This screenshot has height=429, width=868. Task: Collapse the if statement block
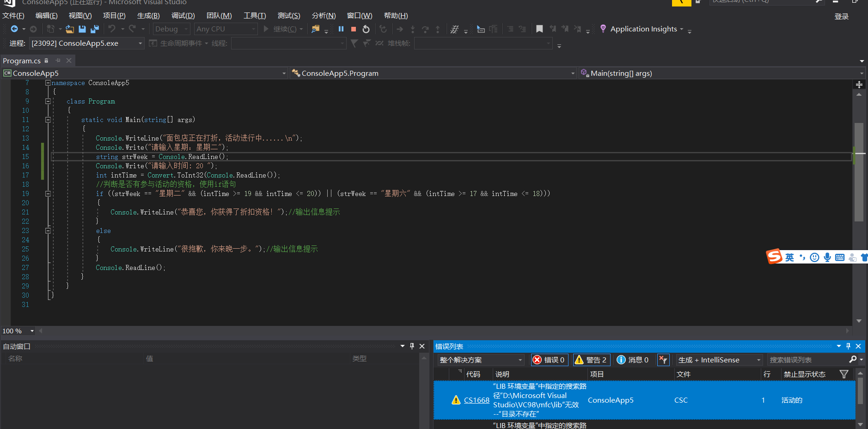pos(48,194)
